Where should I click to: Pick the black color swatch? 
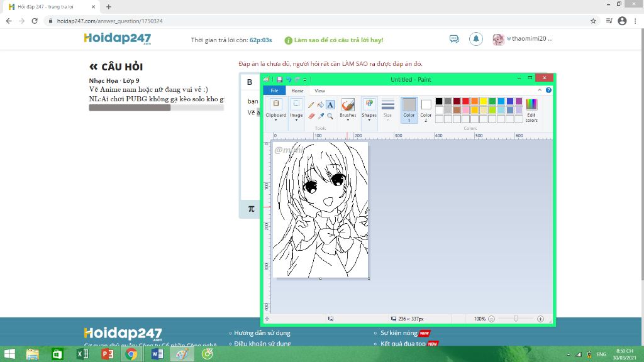click(x=439, y=101)
